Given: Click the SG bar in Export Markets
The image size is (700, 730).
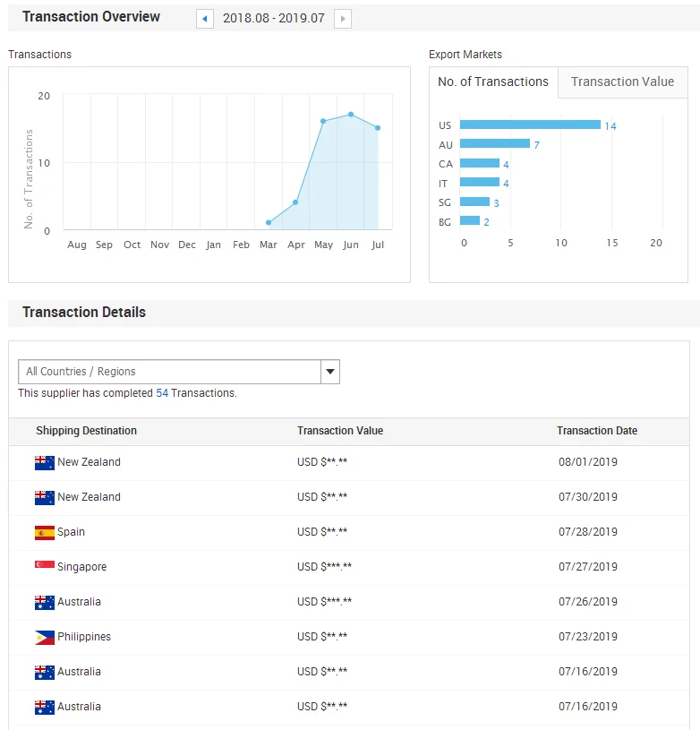Looking at the screenshot, I should point(475,202).
